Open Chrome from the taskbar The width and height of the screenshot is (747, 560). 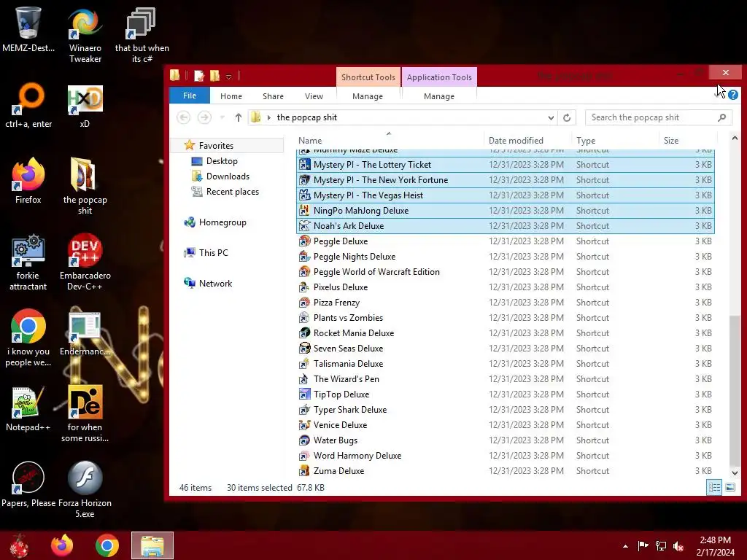tap(107, 545)
